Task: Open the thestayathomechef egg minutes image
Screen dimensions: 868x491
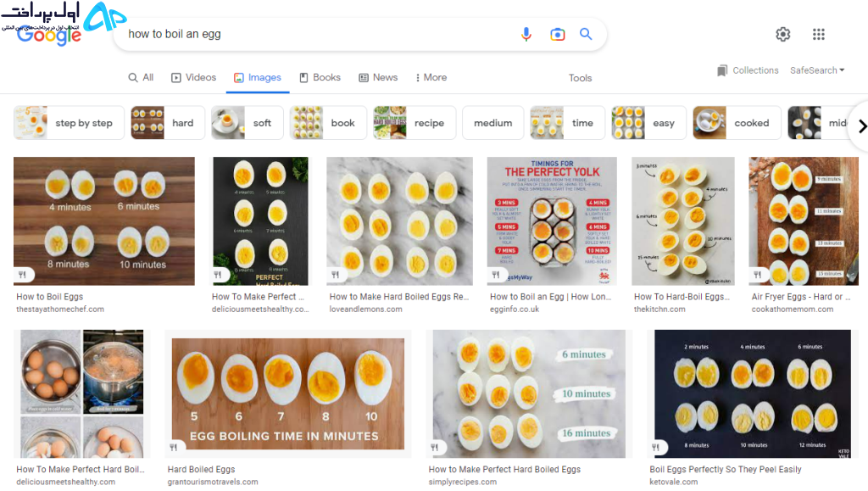Action: pos(104,220)
